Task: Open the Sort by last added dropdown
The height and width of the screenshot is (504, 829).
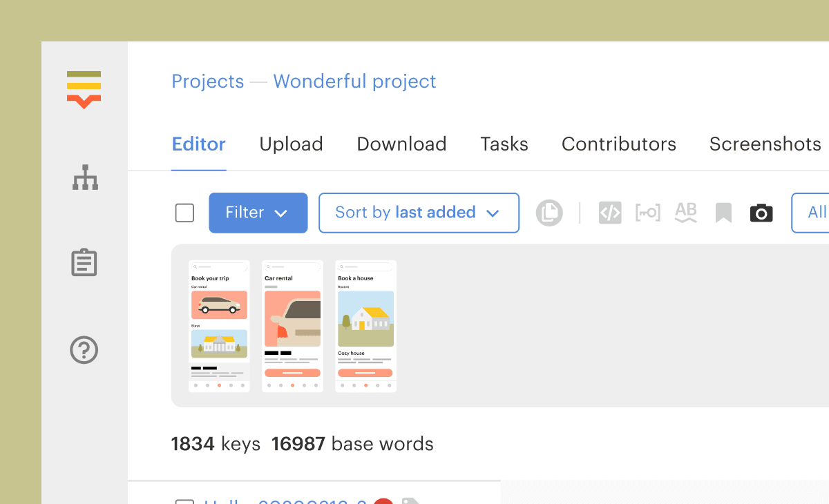Action: point(419,213)
